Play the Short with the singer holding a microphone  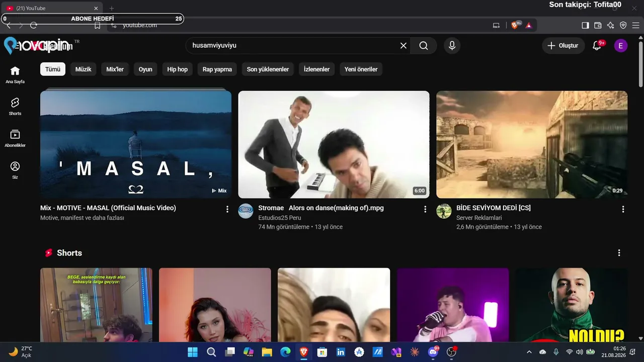tap(452, 305)
